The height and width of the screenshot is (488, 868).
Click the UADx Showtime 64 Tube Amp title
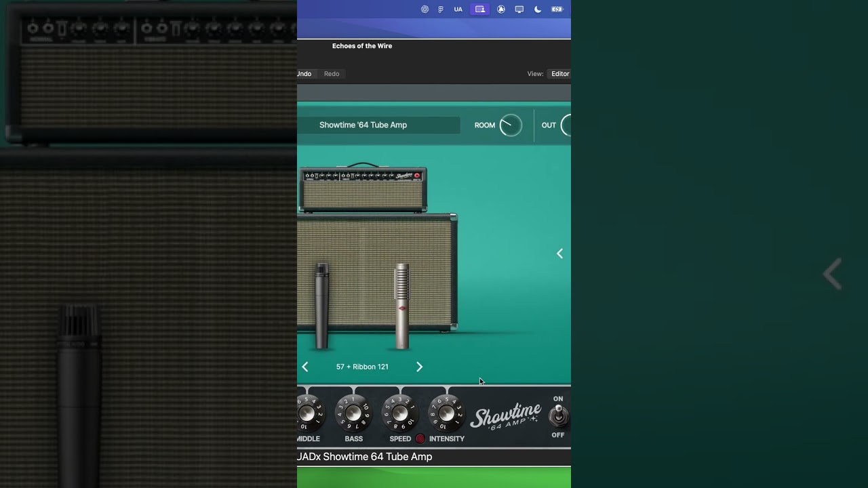tap(365, 457)
